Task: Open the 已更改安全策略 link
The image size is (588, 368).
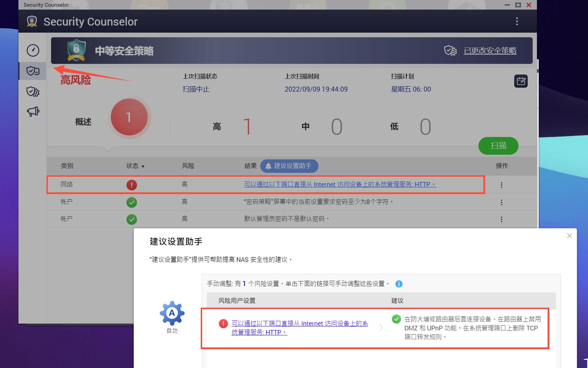Action: (490, 51)
